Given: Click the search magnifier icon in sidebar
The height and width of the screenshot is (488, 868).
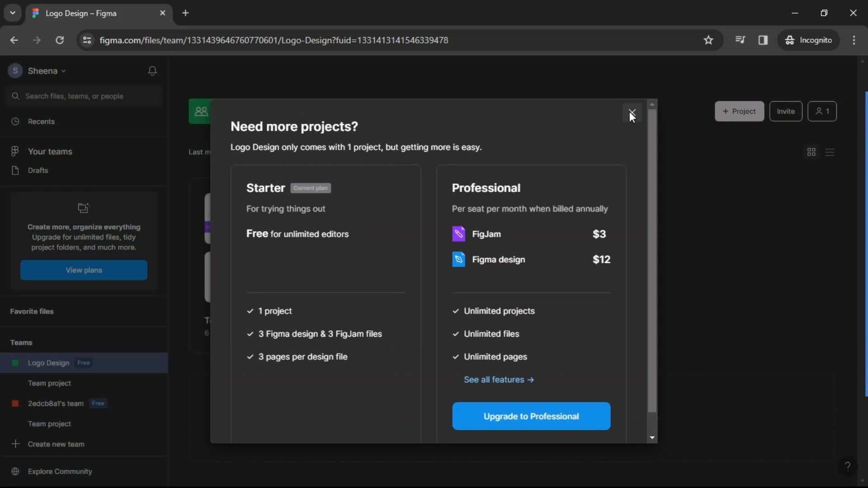Looking at the screenshot, I should tap(15, 96).
